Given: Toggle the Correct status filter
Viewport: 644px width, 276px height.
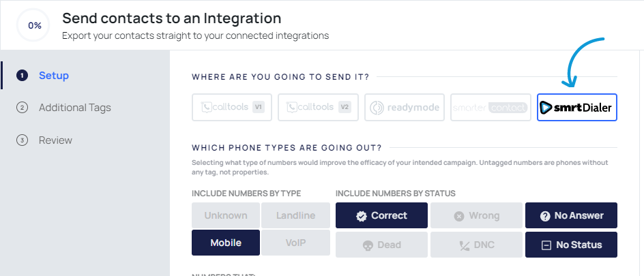Looking at the screenshot, I should coord(381,215).
